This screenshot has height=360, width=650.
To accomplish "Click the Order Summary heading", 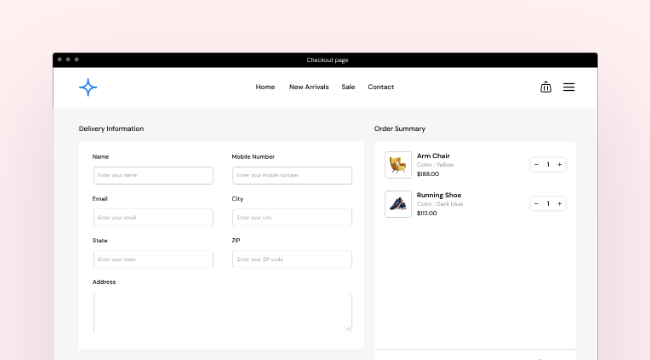I will [400, 129].
